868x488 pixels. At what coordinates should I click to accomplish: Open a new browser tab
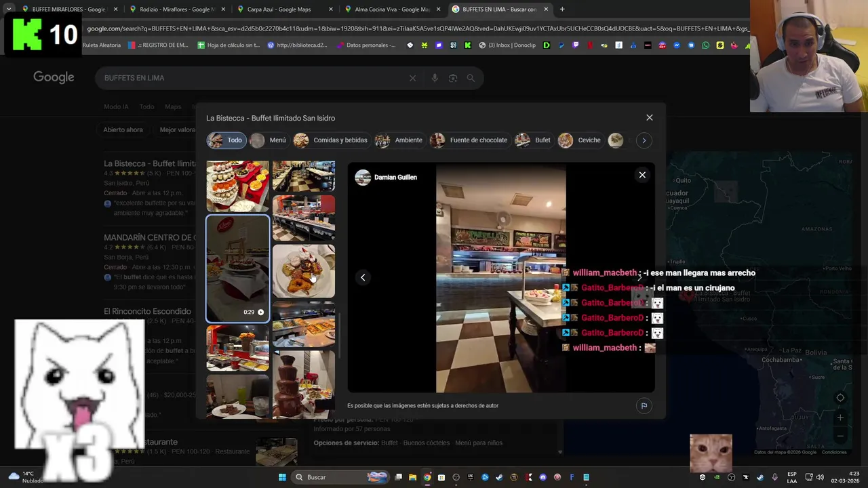(562, 9)
